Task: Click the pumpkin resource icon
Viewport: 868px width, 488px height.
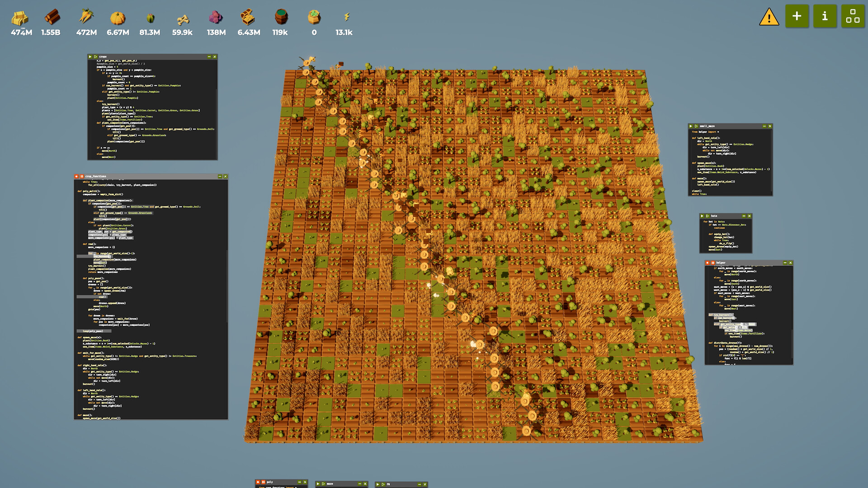Action: tap(118, 18)
